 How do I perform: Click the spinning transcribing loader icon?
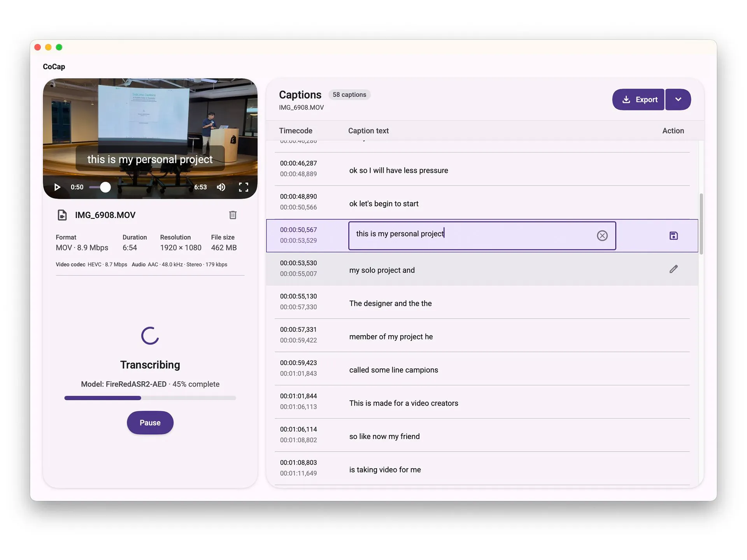150,336
